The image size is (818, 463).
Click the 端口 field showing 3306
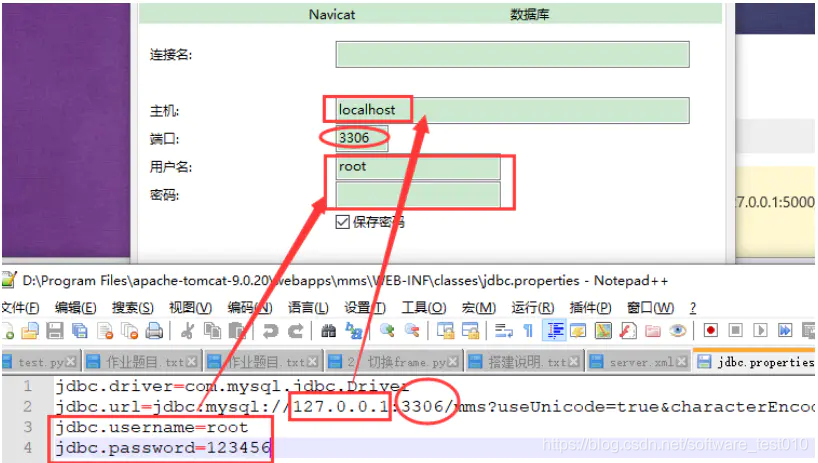tap(362, 138)
